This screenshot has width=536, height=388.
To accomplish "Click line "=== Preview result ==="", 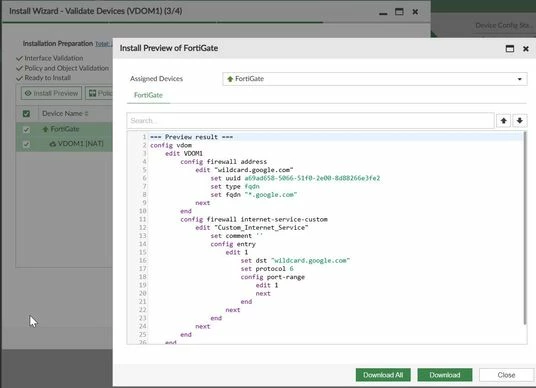I will coord(191,137).
